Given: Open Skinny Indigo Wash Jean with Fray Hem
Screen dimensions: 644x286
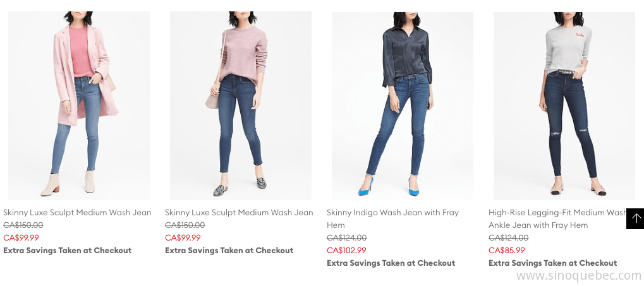Looking at the screenshot, I should (393, 218).
